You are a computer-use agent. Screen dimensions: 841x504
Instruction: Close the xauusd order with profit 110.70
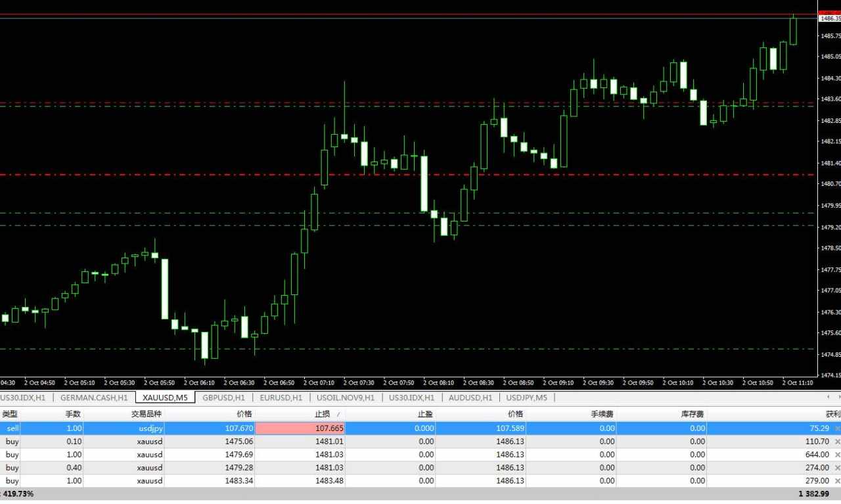(837, 442)
